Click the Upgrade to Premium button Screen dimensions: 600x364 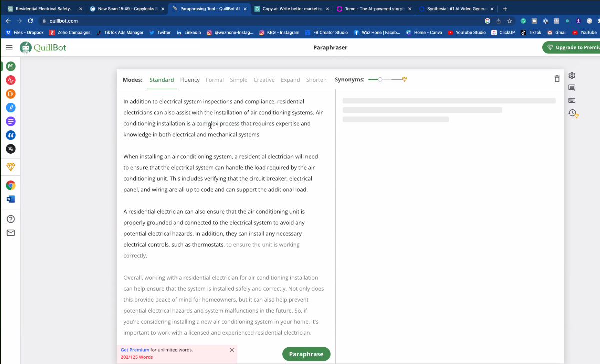click(572, 47)
